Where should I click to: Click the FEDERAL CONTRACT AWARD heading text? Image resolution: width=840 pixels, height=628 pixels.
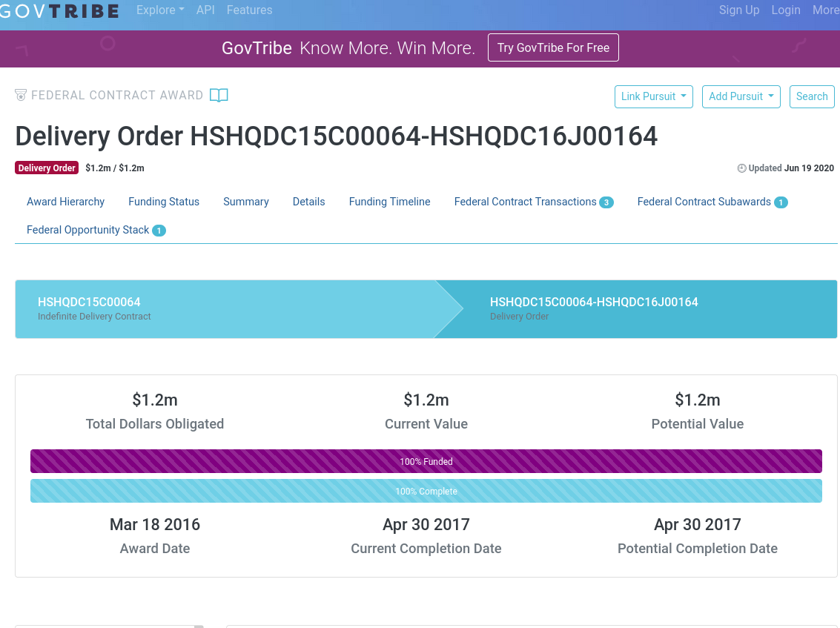[x=117, y=96]
